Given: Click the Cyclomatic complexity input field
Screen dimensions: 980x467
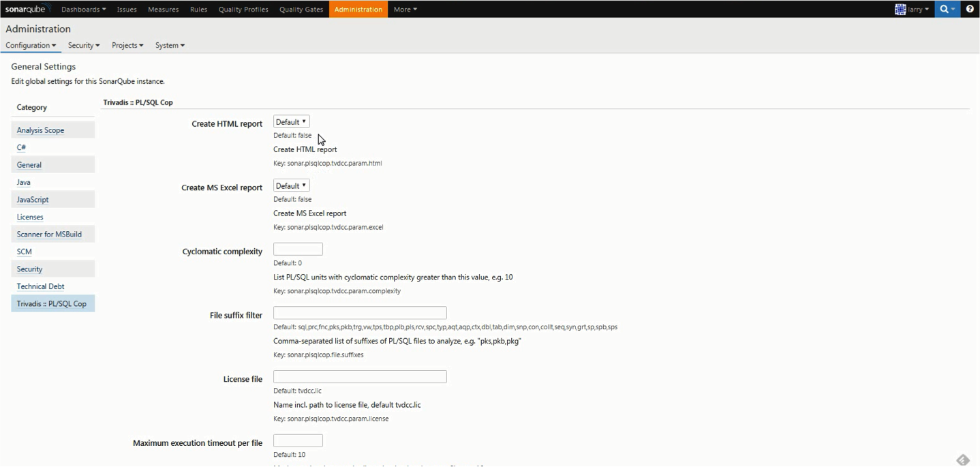Looking at the screenshot, I should (298, 250).
